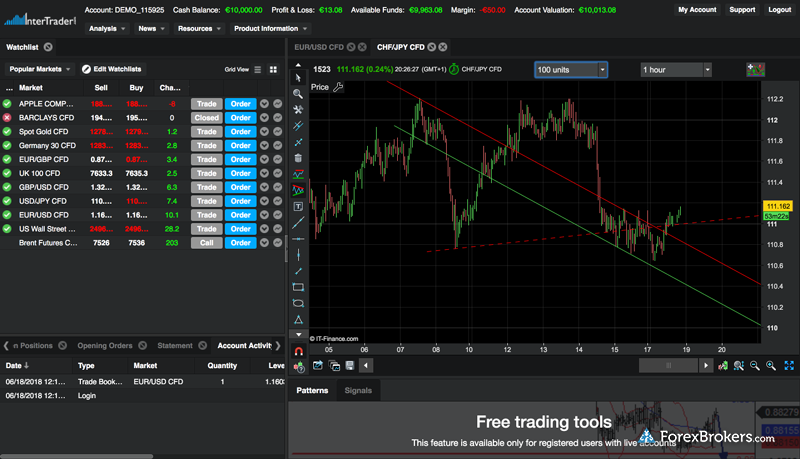Click the trash delete-drawings tool
The image size is (800, 459).
298,158
